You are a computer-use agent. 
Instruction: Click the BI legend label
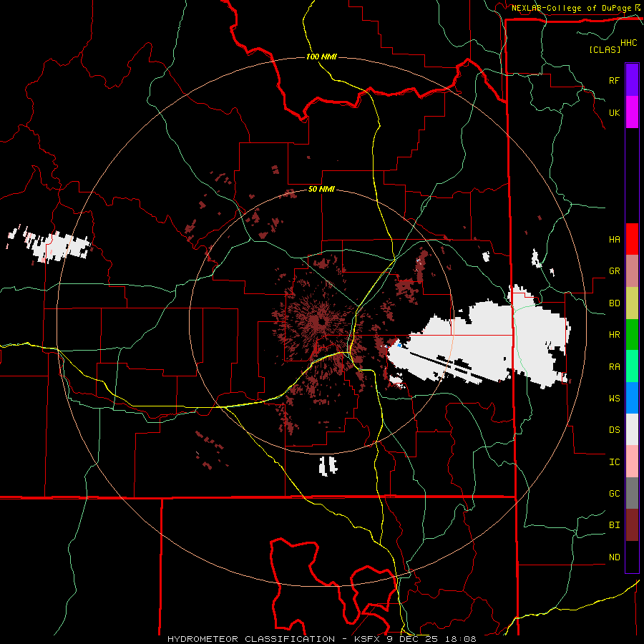(615, 525)
